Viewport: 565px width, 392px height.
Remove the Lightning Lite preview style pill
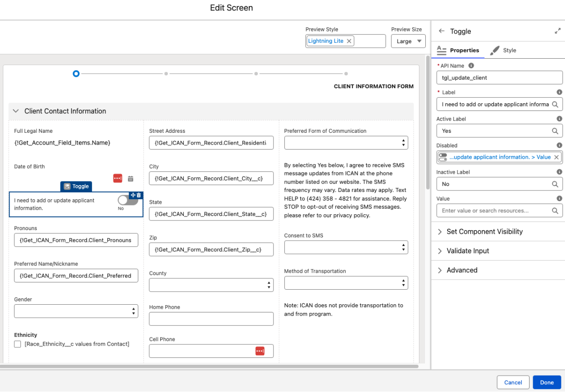[x=349, y=41]
